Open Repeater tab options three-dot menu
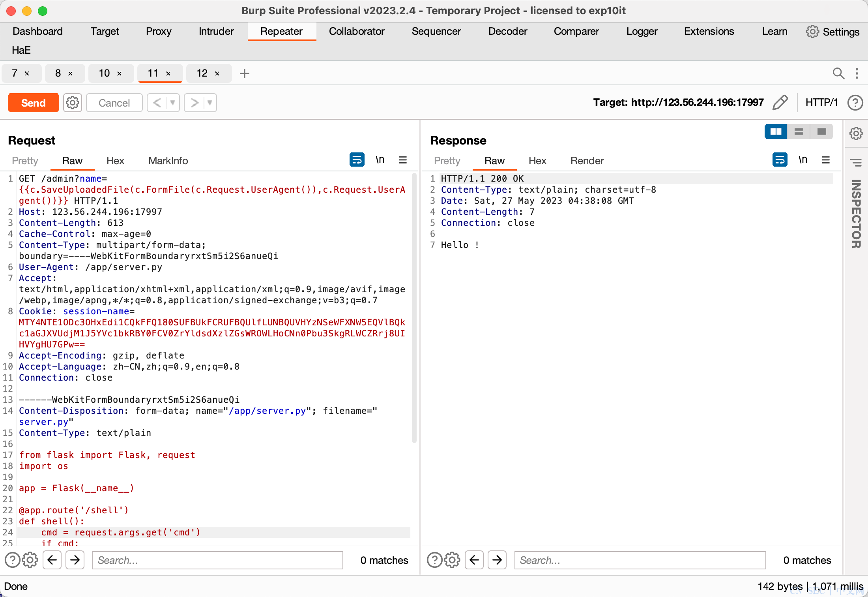 [x=857, y=73]
